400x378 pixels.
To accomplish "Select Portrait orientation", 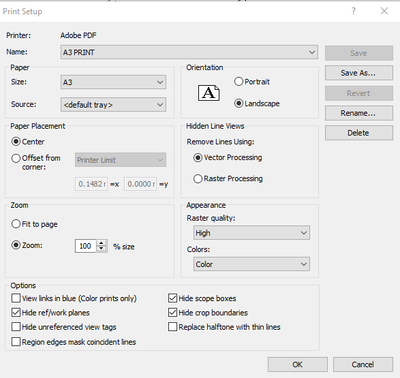I will tap(238, 81).
